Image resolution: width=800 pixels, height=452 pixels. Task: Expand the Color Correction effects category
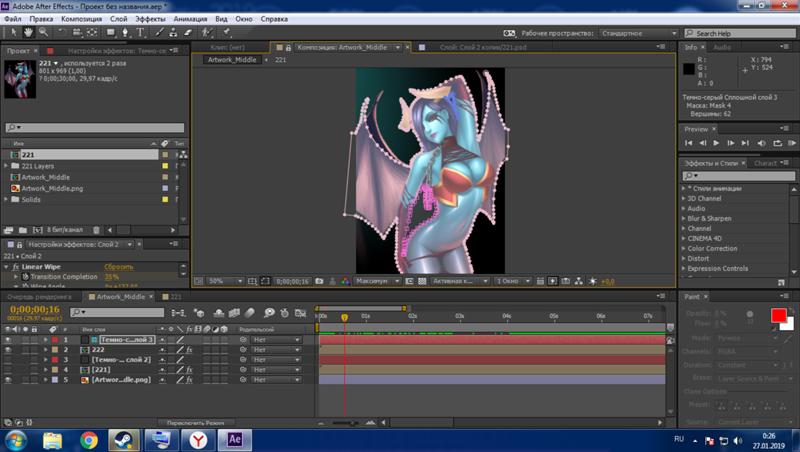tap(684, 248)
